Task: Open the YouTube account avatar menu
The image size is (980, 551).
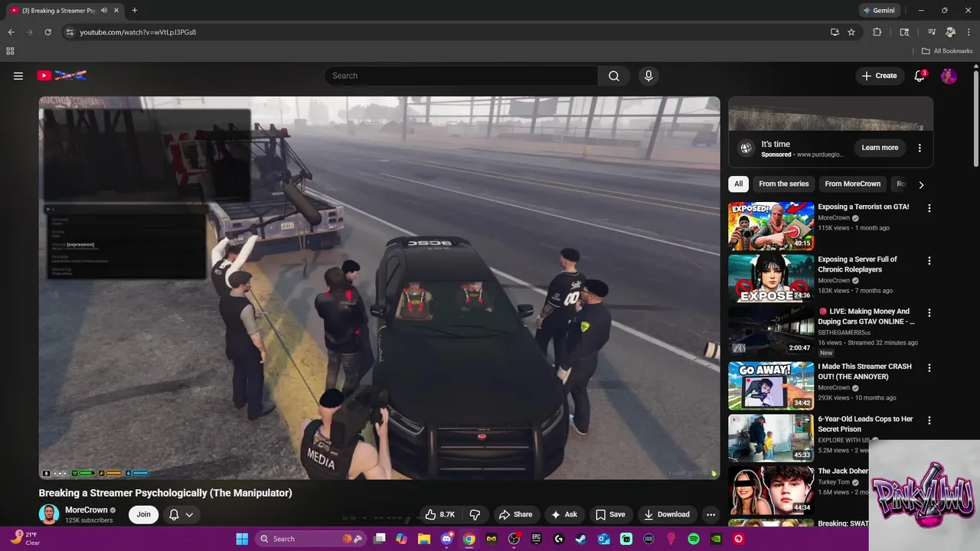Action: click(949, 76)
